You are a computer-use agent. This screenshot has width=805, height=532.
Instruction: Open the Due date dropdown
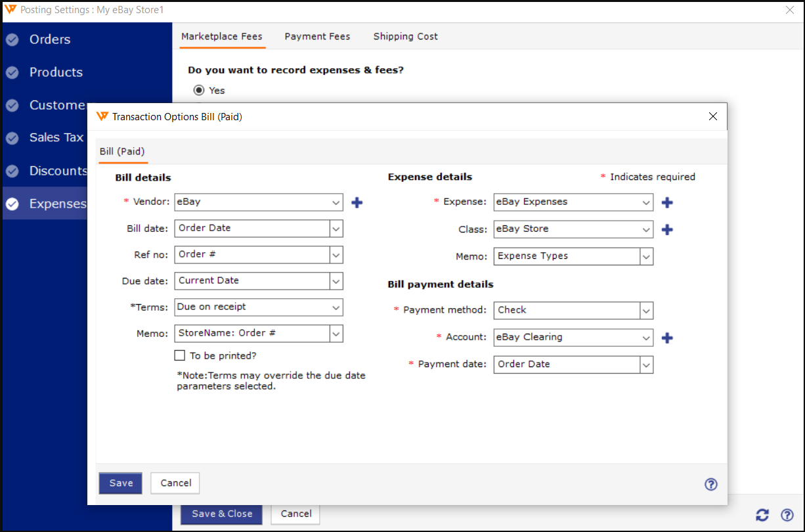(336, 281)
